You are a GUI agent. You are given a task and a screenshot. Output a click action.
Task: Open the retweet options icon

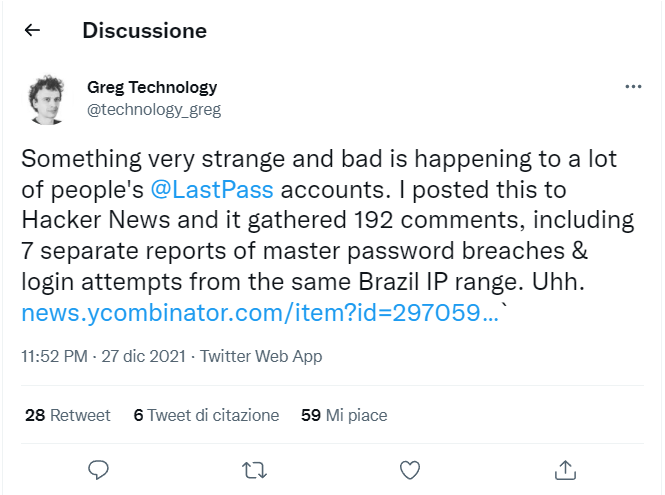[x=254, y=468]
